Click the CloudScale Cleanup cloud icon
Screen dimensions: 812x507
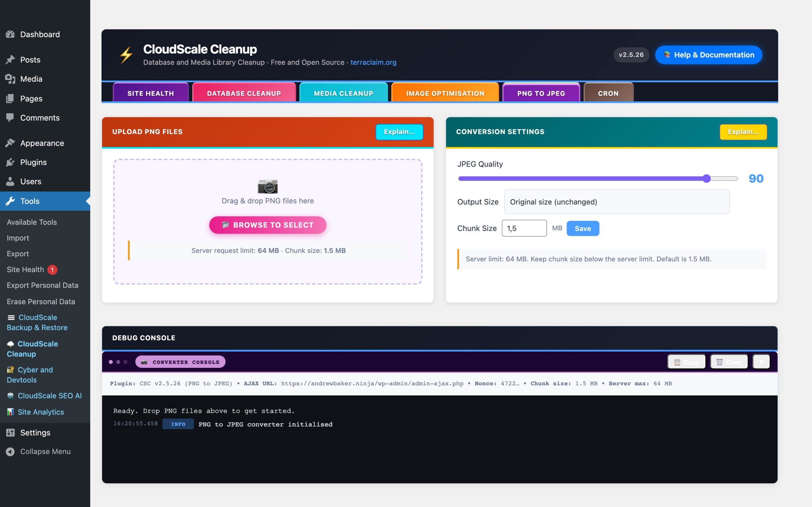[x=10, y=343]
